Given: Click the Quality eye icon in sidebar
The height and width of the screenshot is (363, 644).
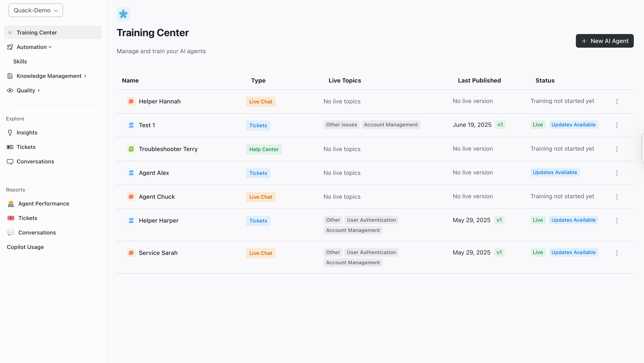Looking at the screenshot, I should click(x=10, y=90).
